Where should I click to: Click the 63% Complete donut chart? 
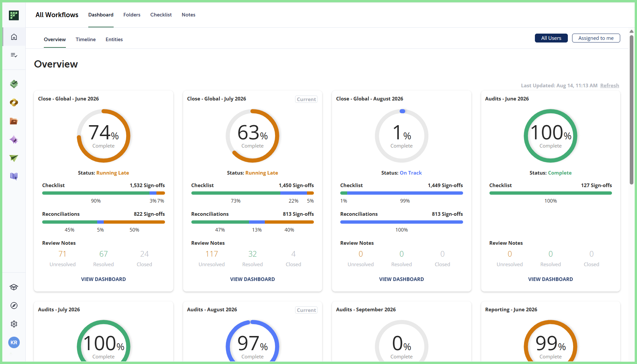point(252,136)
